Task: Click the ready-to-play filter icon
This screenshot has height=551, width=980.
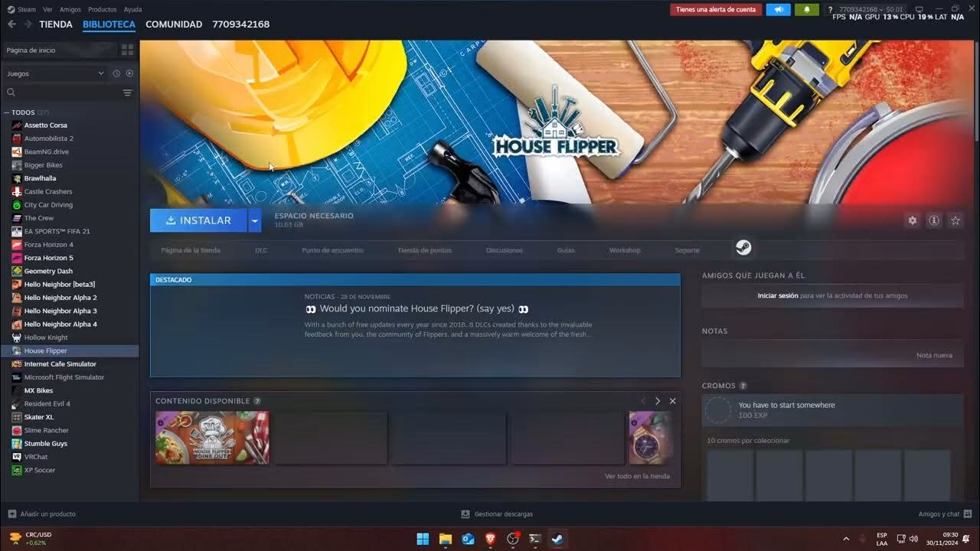Action: pos(129,73)
